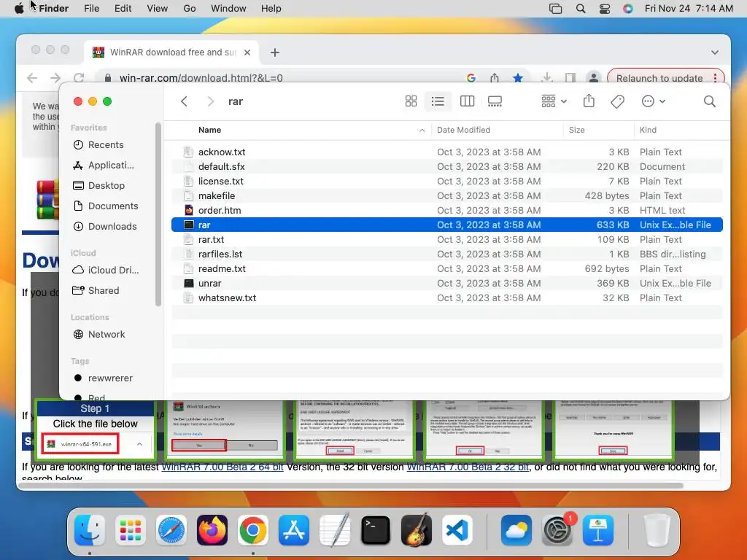Viewport: 747px width, 560px height.
Task: Open Applications in Finder sidebar
Action: [104, 166]
